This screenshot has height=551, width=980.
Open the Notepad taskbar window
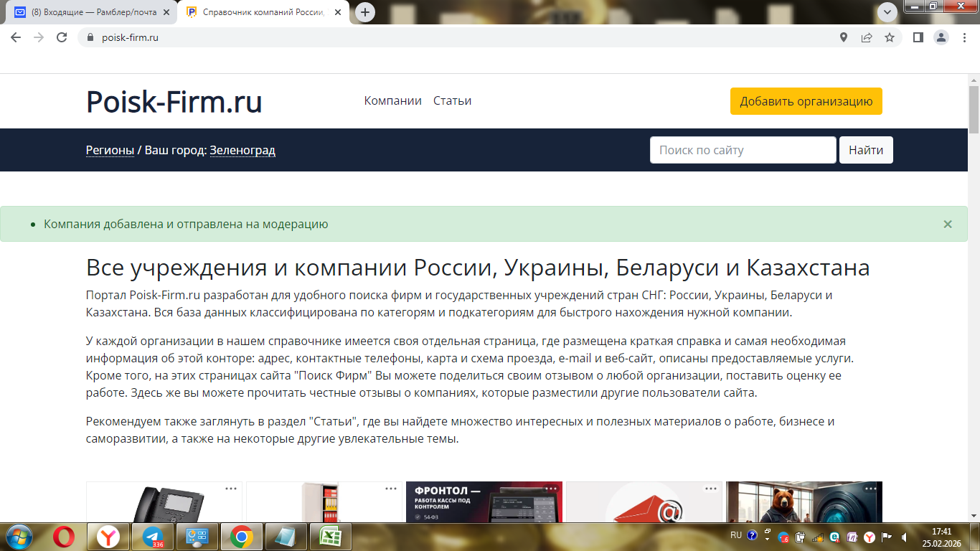point(286,536)
